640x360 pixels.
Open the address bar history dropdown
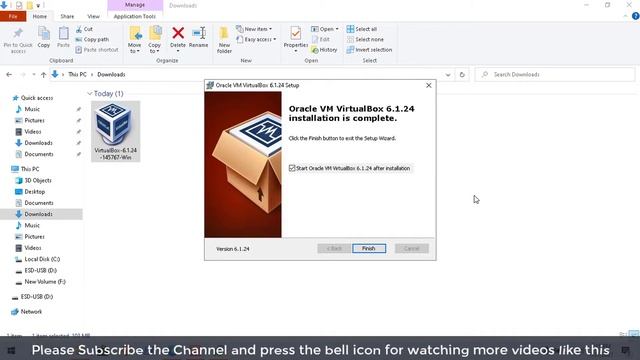click(x=448, y=75)
